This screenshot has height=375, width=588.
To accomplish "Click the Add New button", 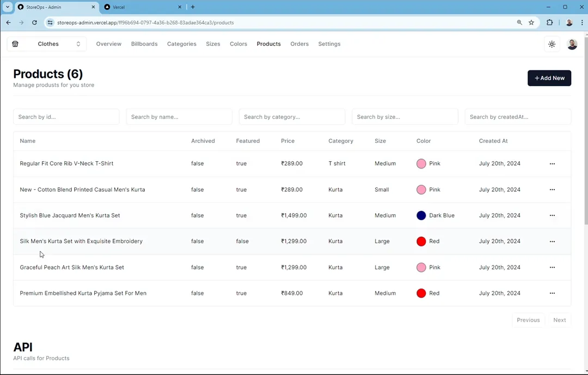I will (549, 78).
